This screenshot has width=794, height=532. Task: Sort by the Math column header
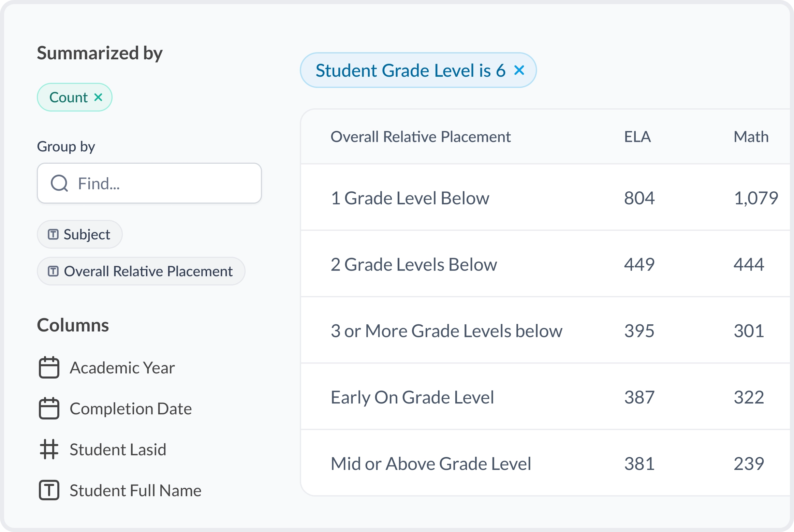(751, 137)
